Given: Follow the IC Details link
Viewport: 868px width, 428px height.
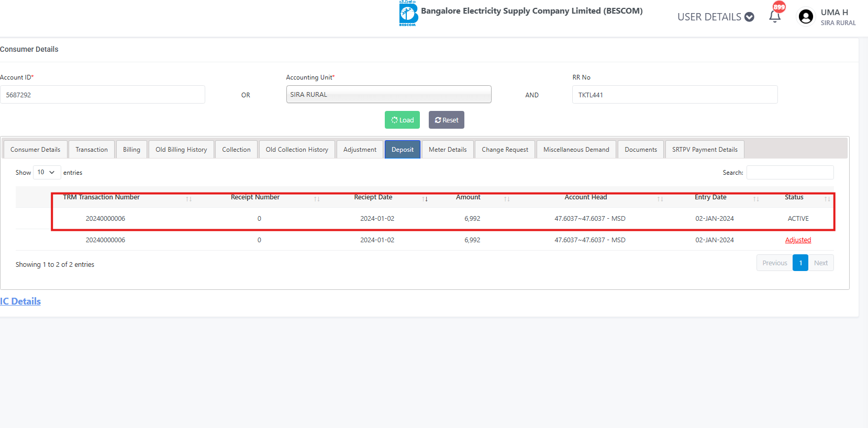Looking at the screenshot, I should click(20, 301).
